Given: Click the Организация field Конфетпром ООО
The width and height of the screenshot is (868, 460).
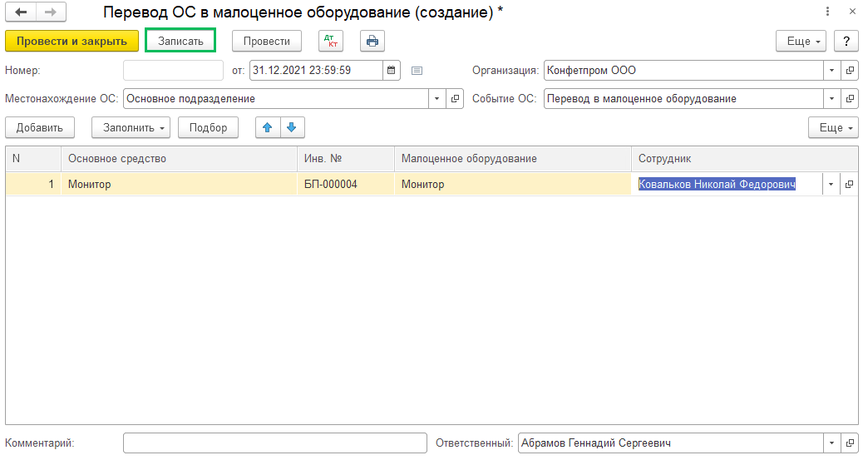Looking at the screenshot, I should [683, 71].
